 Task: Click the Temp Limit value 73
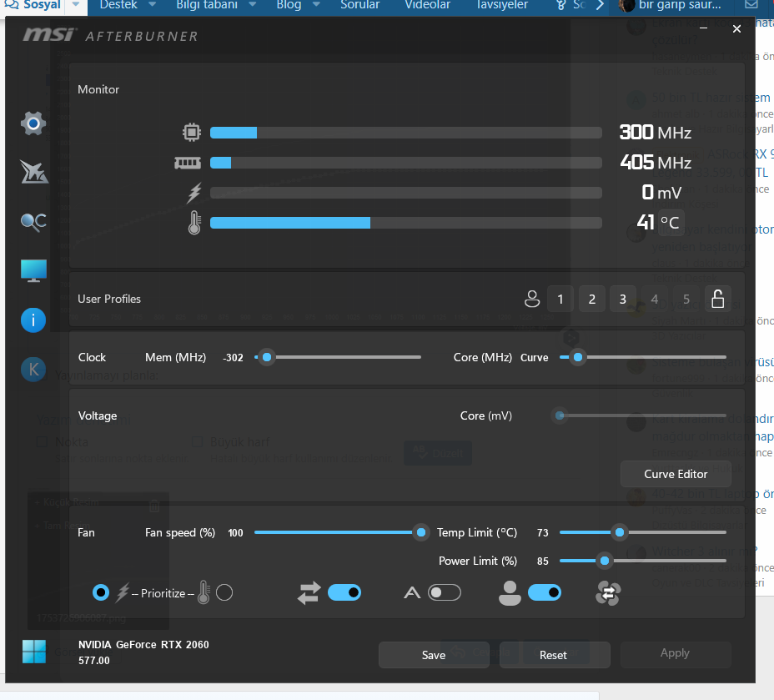tap(542, 532)
